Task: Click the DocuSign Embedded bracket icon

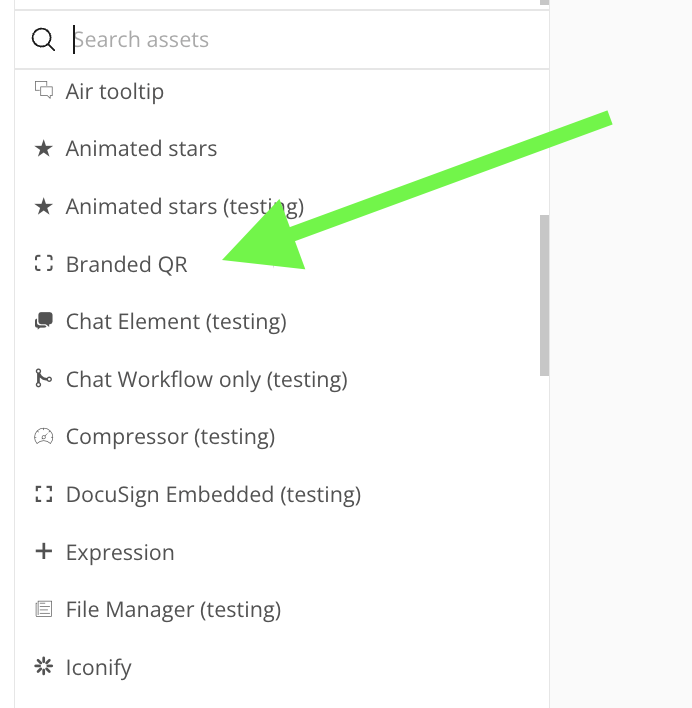Action: point(43,494)
